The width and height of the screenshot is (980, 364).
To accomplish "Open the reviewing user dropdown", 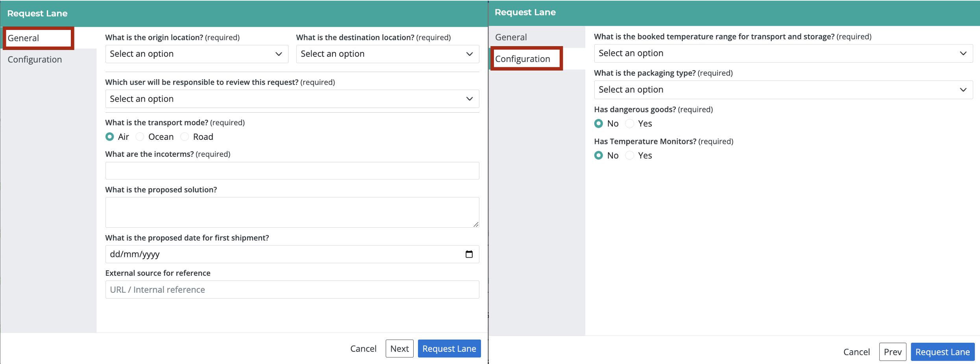I will click(x=292, y=99).
